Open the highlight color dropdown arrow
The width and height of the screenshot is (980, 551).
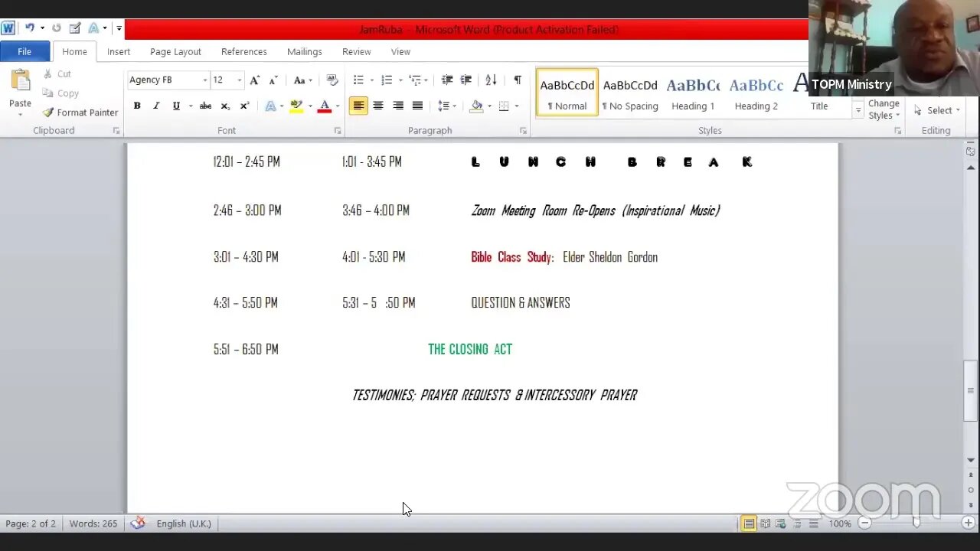pos(309,106)
